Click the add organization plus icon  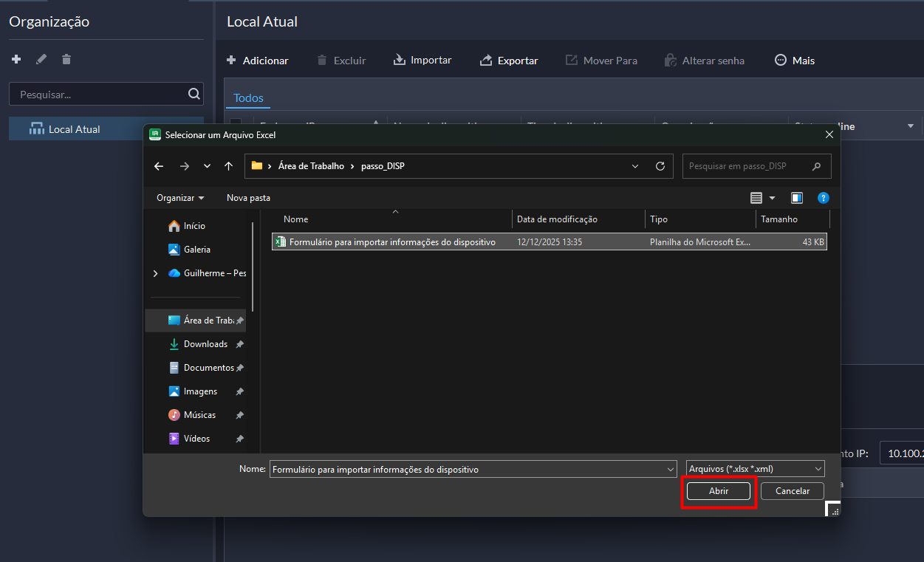tap(16, 59)
